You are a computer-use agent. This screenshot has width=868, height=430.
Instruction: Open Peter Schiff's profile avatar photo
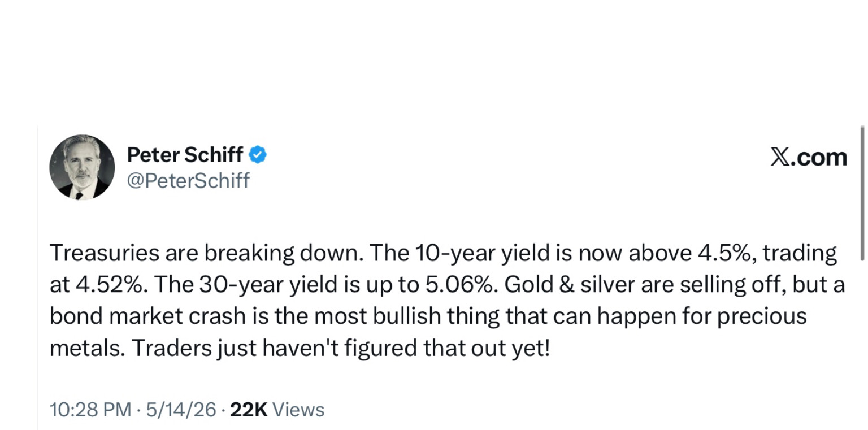click(x=82, y=167)
